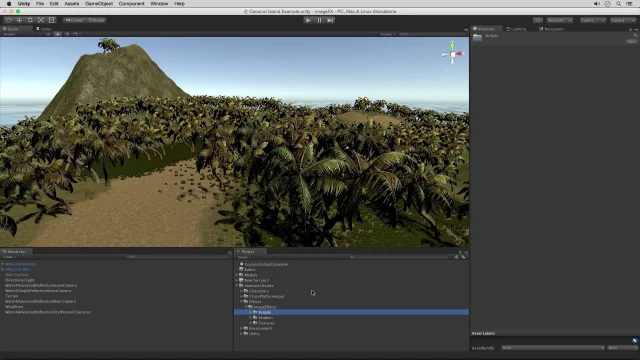The image size is (640, 360).
Task: Select the Move tool in toolbar
Action: (19, 20)
